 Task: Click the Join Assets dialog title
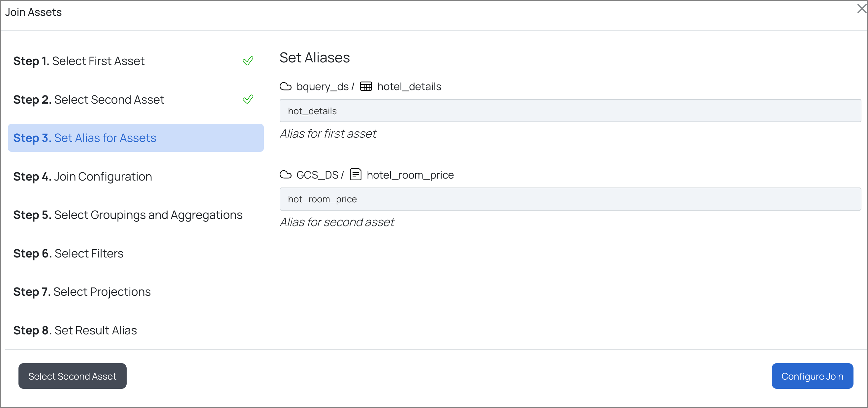pyautogui.click(x=33, y=12)
